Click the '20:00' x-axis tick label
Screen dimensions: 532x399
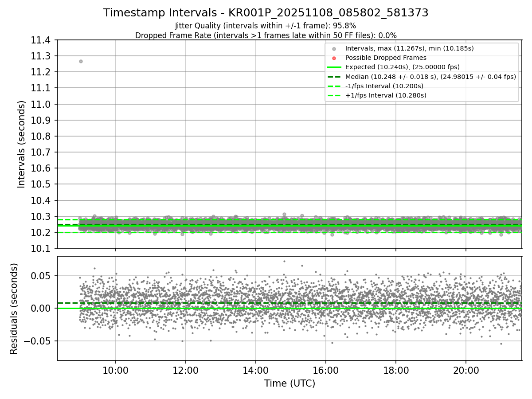click(466, 370)
